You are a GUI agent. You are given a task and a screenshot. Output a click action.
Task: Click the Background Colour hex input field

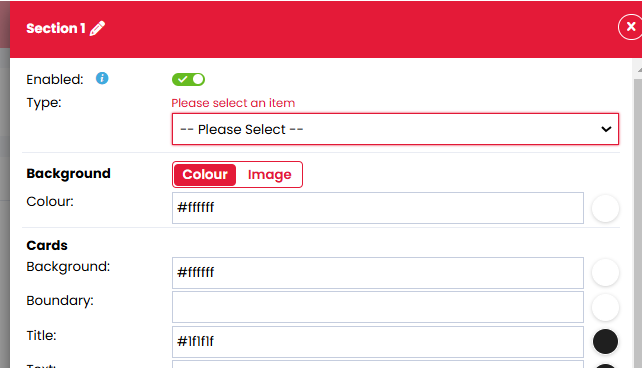pyautogui.click(x=378, y=208)
